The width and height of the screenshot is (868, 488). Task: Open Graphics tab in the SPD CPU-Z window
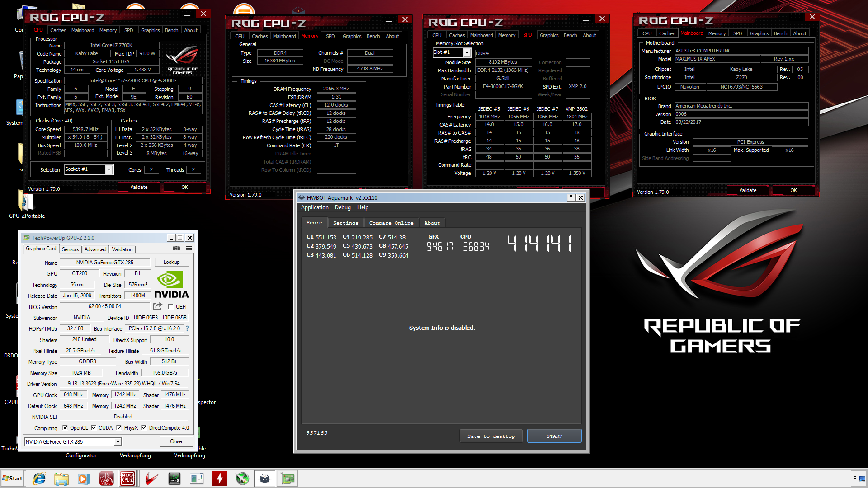[x=549, y=35]
